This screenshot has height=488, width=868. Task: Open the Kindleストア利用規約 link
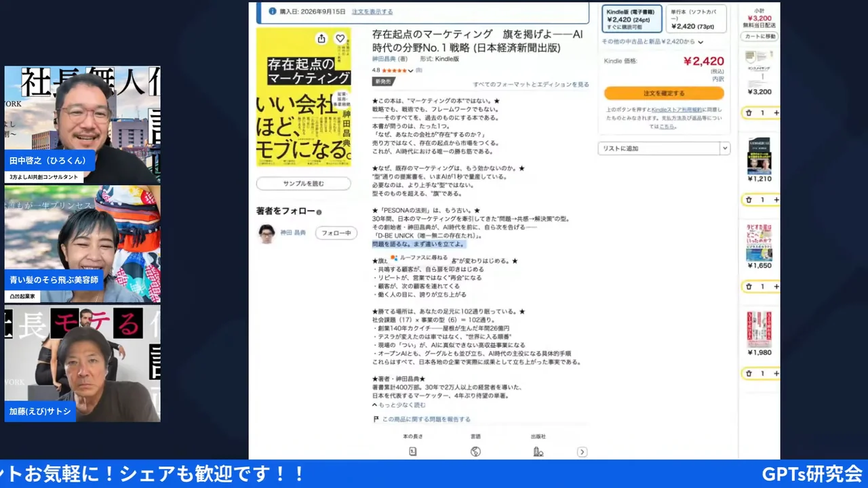(x=677, y=110)
